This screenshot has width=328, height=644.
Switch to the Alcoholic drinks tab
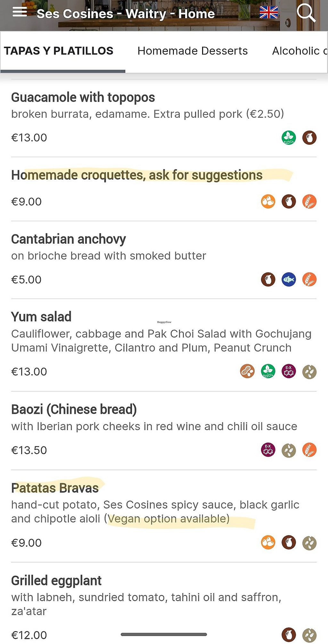[x=299, y=51]
